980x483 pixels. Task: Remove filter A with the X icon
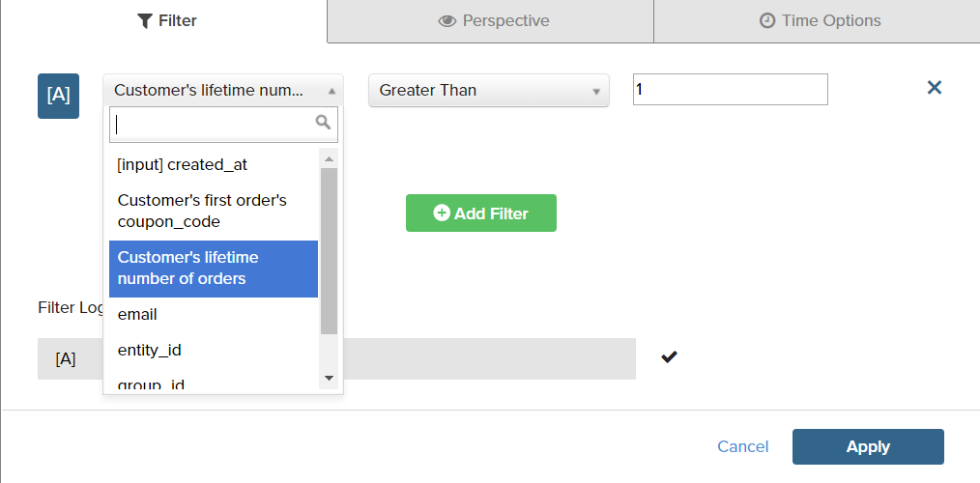click(935, 88)
